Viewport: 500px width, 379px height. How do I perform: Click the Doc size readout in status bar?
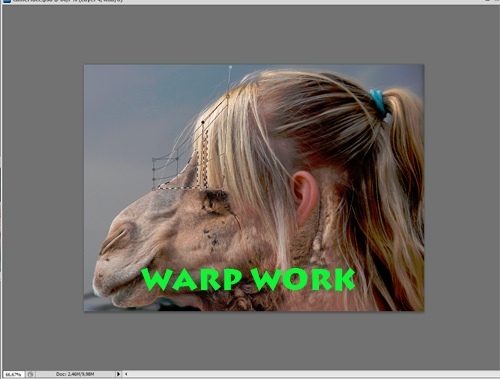[75, 374]
